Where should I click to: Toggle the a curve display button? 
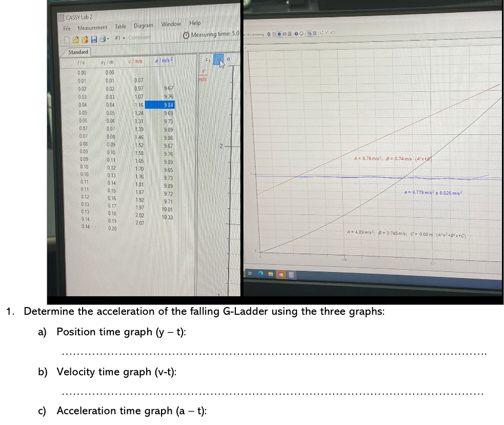[x=227, y=59]
